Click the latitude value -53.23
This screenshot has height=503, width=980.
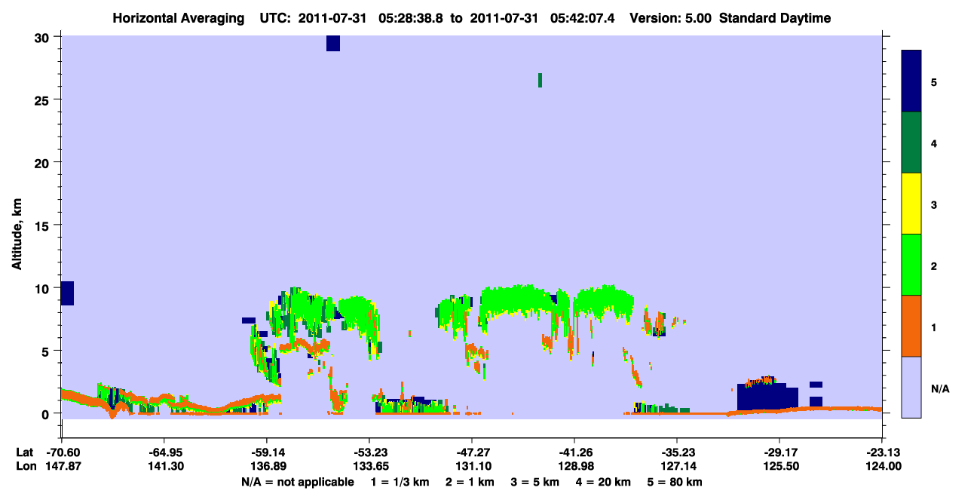pos(369,452)
